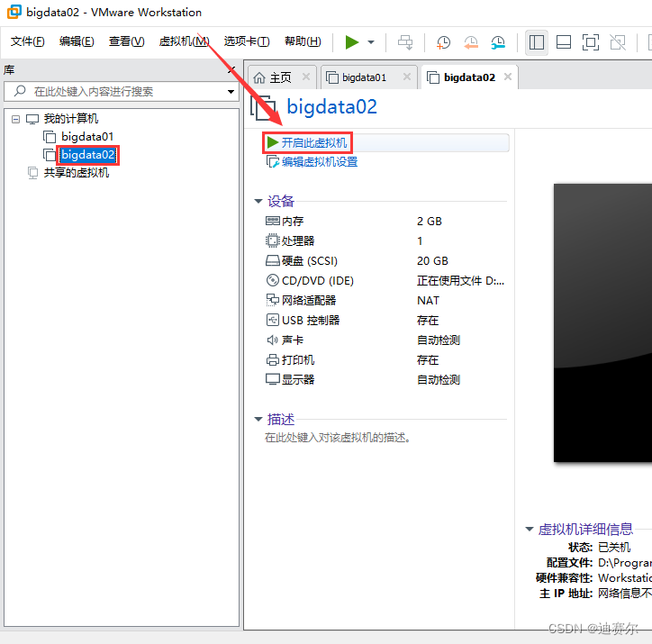This screenshot has height=644, width=652.
Task: Click the 2 GB memory value
Action: [430, 222]
